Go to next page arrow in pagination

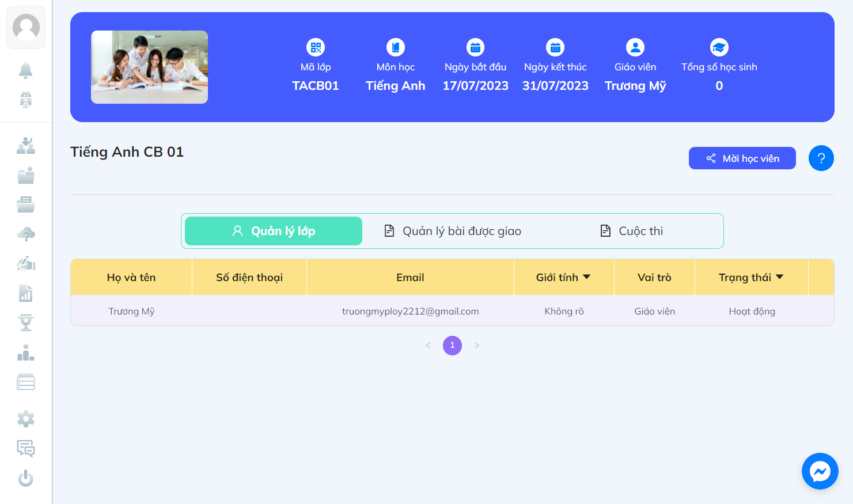(x=477, y=346)
